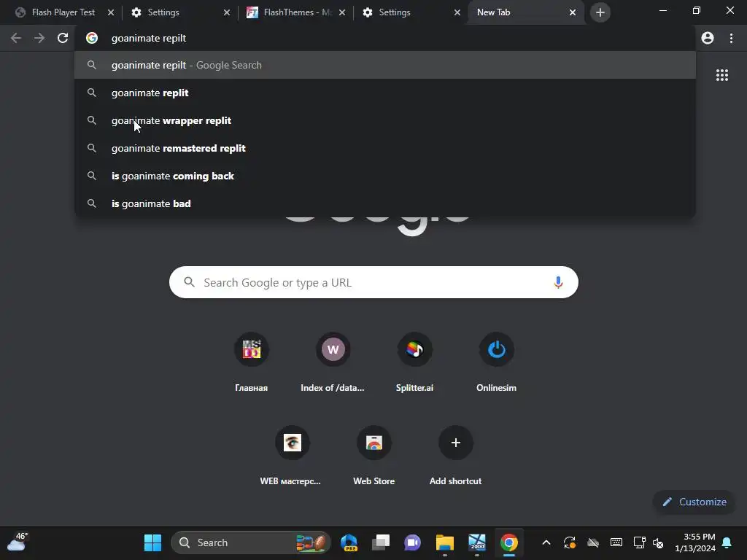Viewport: 747px width, 560px height.
Task: Launch the Teams chat taskbar icon
Action: (x=413, y=542)
